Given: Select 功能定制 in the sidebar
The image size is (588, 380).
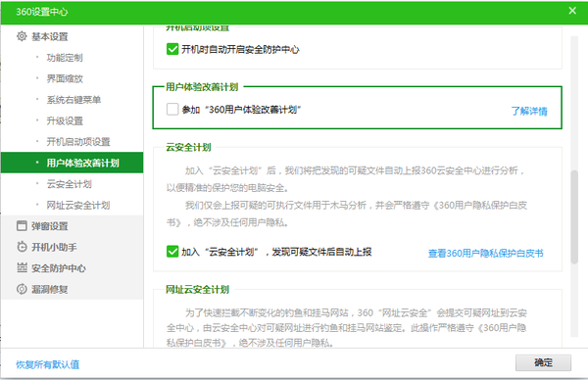Looking at the screenshot, I should [65, 58].
